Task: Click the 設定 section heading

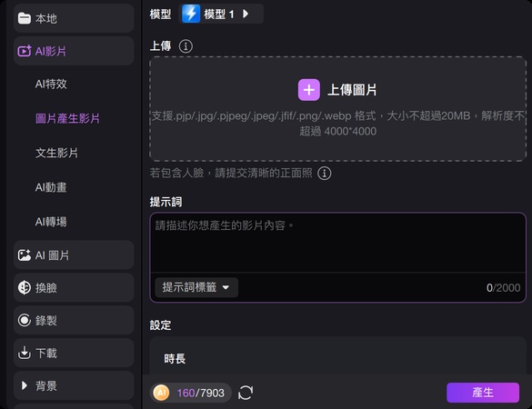Action: [x=160, y=325]
